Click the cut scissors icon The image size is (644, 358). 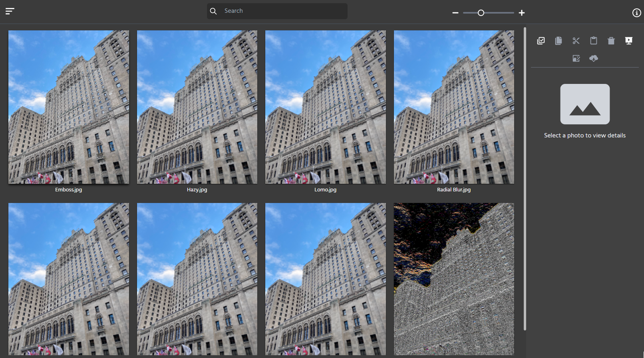(576, 41)
